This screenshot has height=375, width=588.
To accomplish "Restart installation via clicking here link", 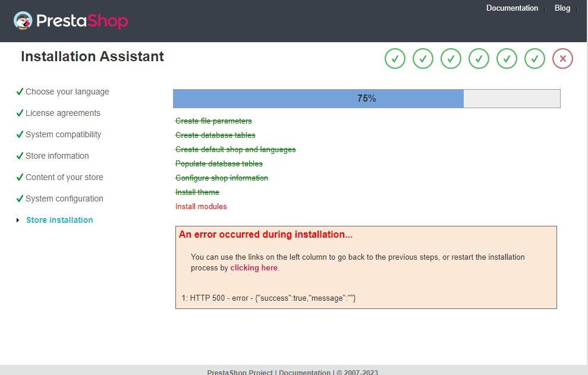I will 254,268.
